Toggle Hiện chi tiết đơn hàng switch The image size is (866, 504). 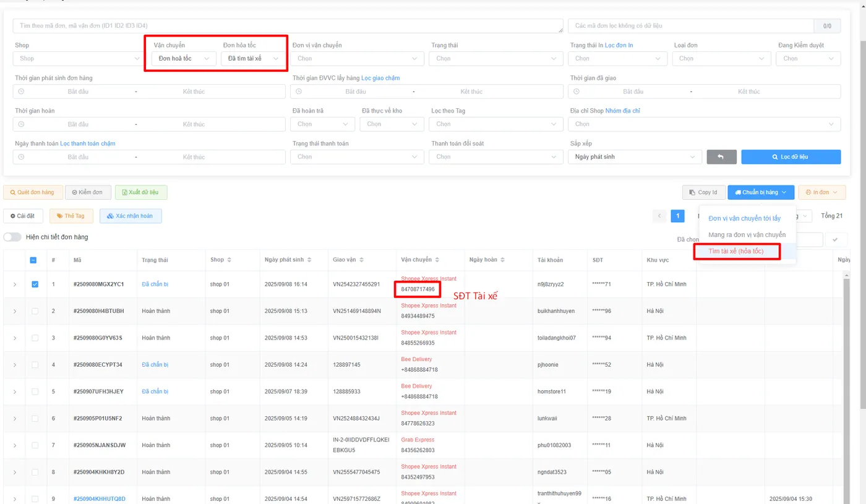tap(12, 237)
